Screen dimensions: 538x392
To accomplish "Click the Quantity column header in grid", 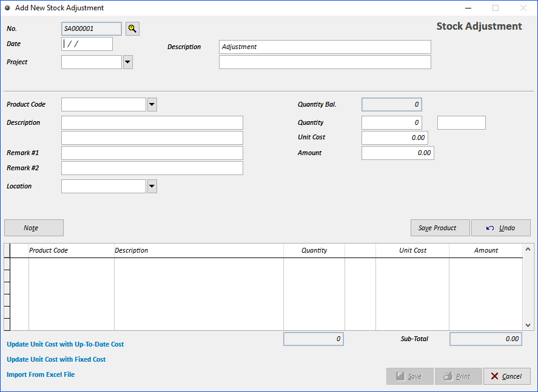I will tap(314, 250).
